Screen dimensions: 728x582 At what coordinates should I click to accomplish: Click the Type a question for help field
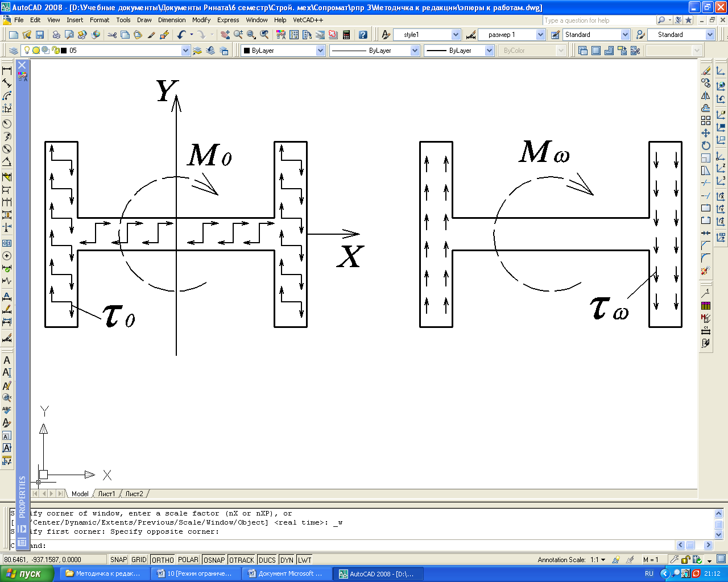click(x=599, y=20)
